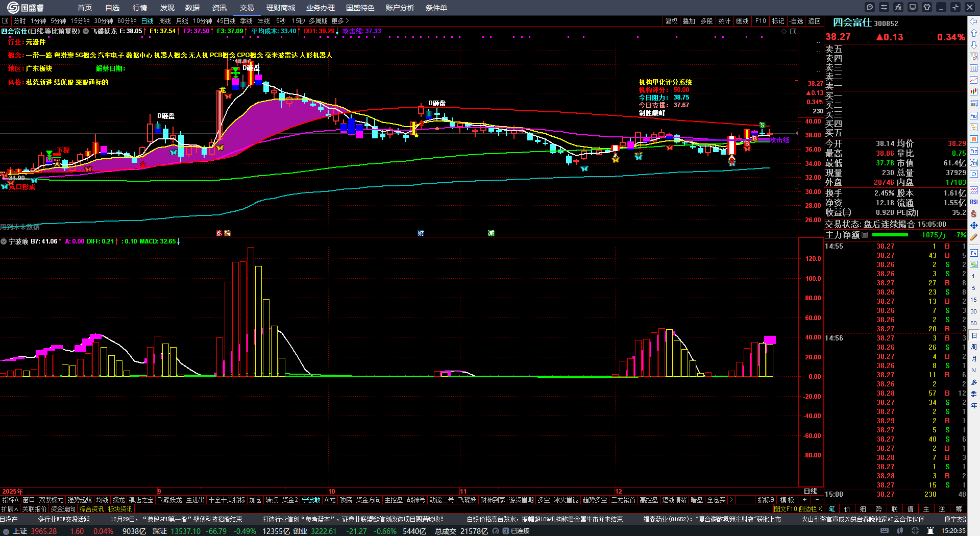Image resolution: width=980 pixels, height=536 pixels.
Task: Click the crosshair target icon in status bar
Action: coord(916,531)
